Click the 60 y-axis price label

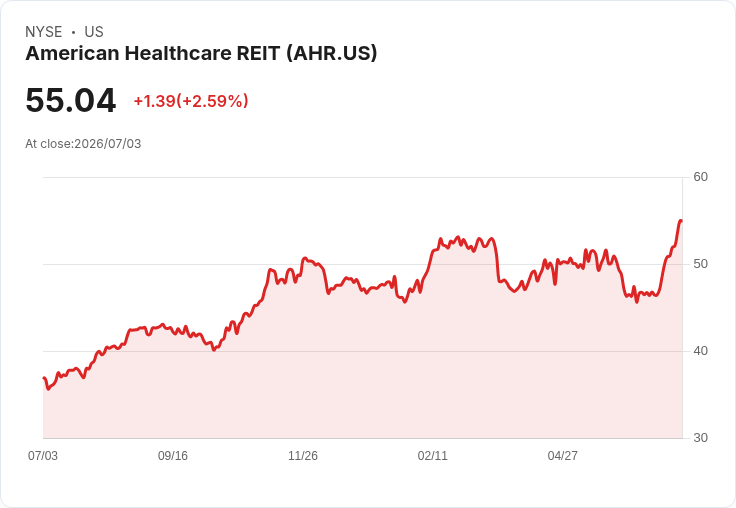click(700, 177)
